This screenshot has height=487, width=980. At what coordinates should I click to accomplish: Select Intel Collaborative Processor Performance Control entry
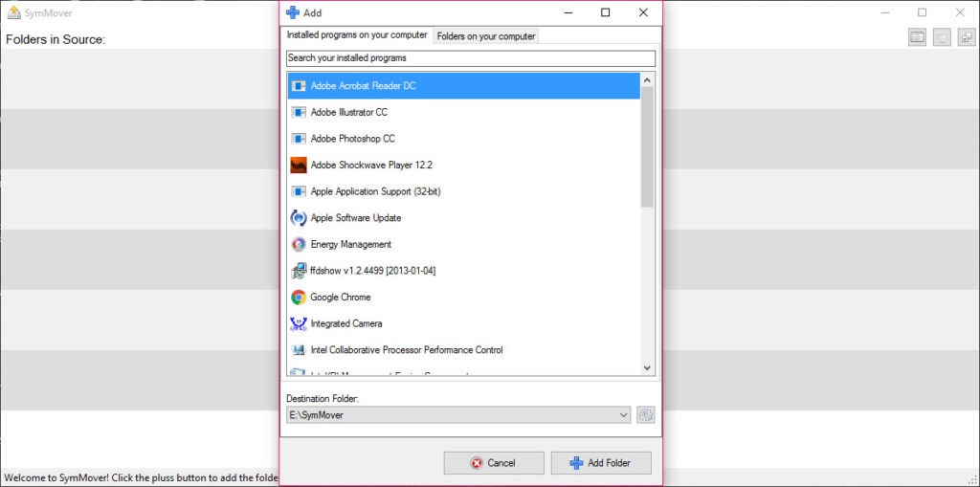[x=464, y=350]
